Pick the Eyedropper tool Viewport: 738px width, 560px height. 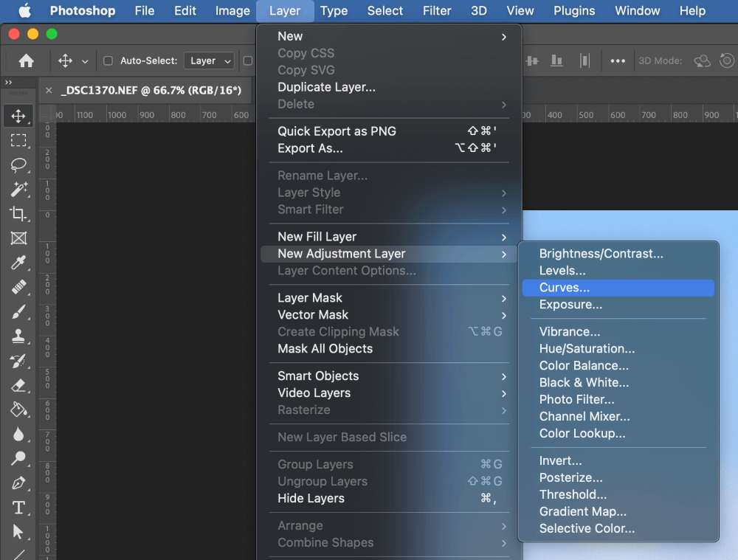tap(18, 263)
